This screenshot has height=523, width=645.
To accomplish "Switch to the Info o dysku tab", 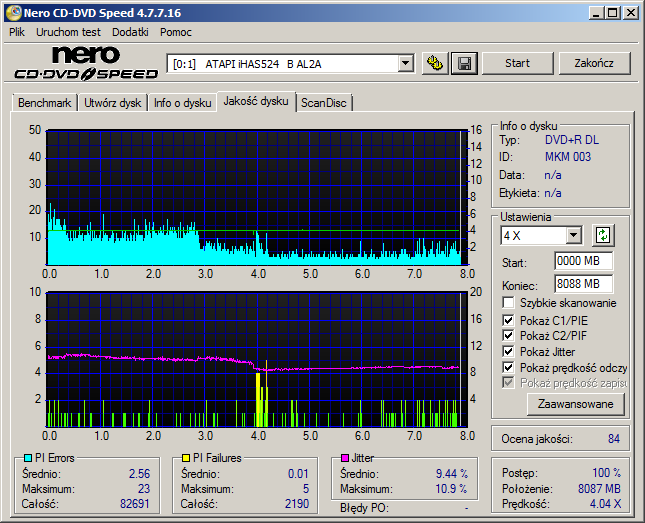I will click(183, 103).
